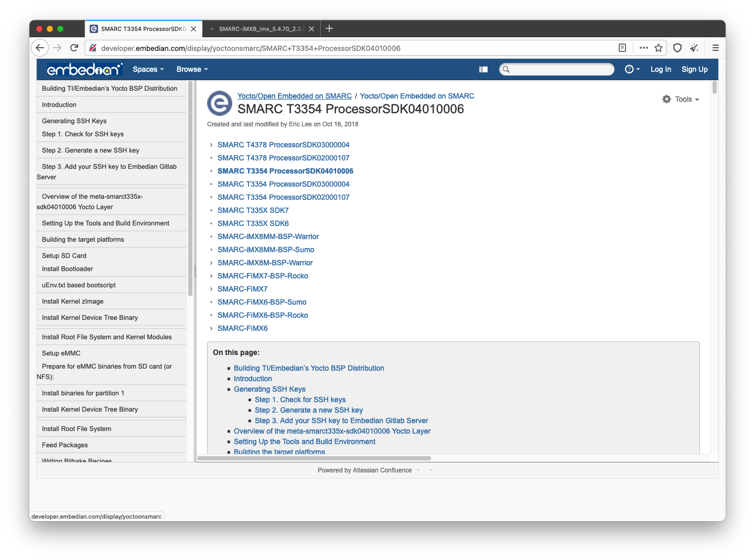Click the insecure connection lock icon
The height and width of the screenshot is (560, 755).
tap(93, 48)
